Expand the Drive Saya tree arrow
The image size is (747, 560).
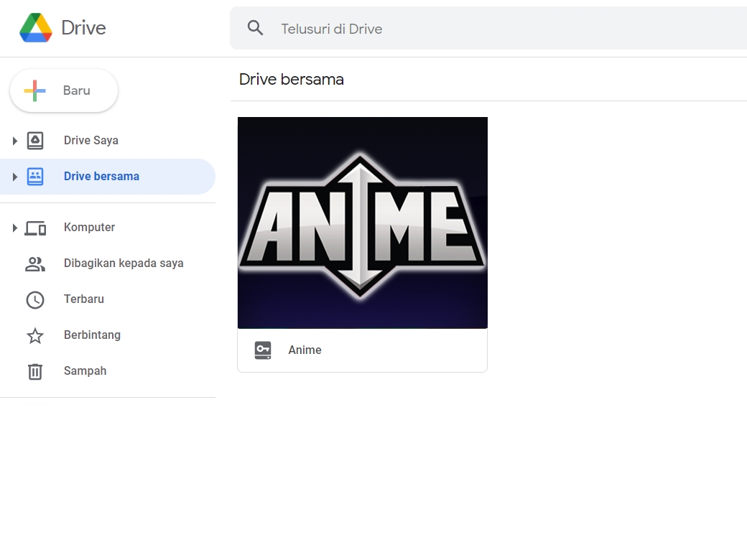[x=15, y=141]
